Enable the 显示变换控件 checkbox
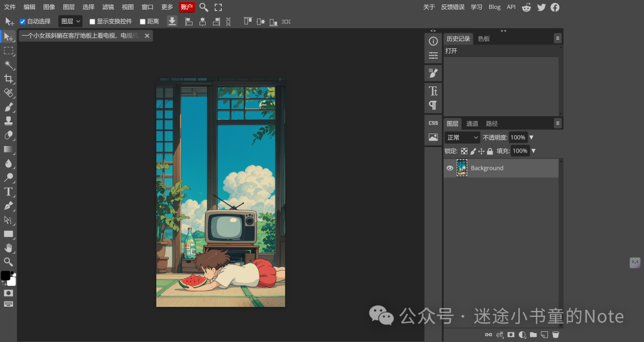The height and width of the screenshot is (342, 644). click(92, 21)
